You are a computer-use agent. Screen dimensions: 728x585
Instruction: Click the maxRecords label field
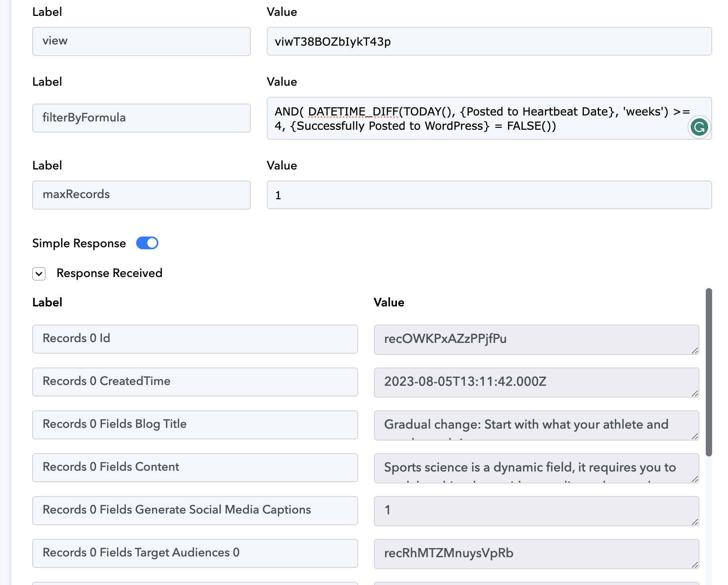coord(141,195)
